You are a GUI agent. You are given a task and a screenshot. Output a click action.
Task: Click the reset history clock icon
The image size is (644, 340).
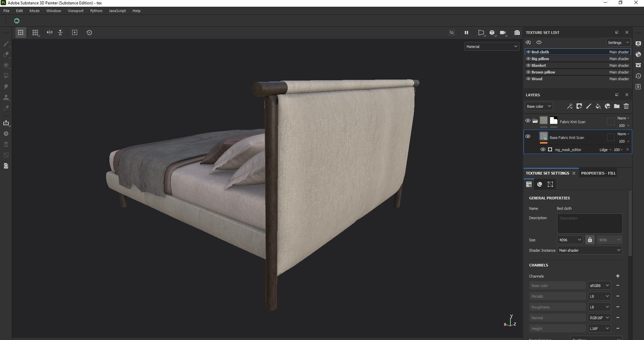point(89,33)
